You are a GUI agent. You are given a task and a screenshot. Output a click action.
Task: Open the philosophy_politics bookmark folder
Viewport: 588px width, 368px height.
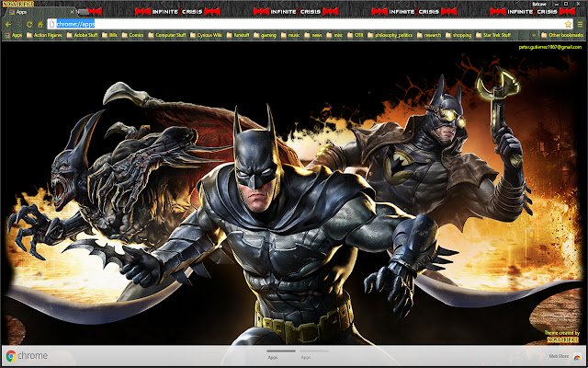390,35
